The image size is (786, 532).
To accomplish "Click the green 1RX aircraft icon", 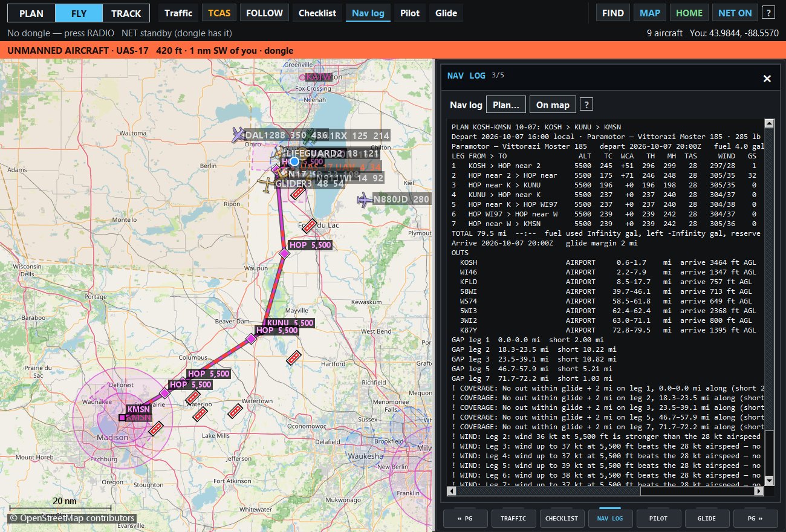I will (x=310, y=136).
